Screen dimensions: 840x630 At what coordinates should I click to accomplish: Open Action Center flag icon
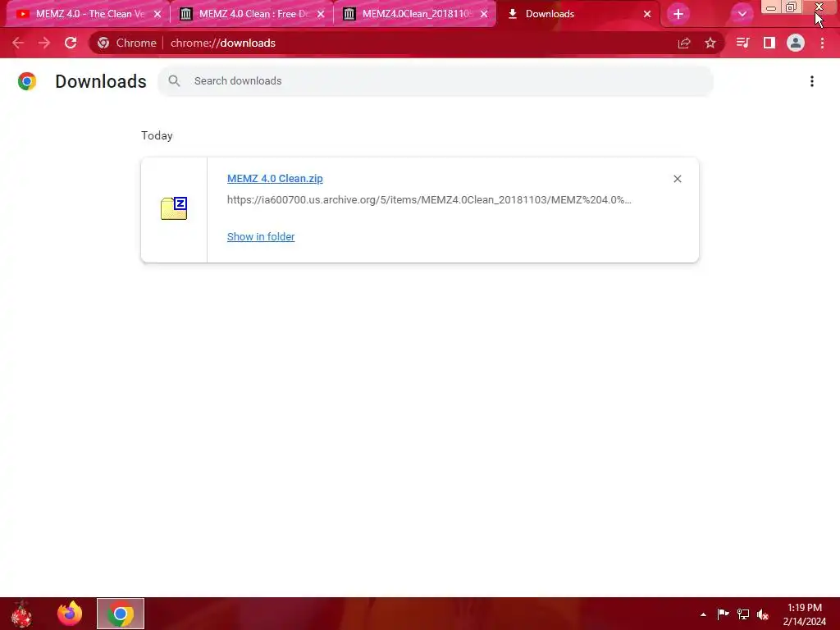pyautogui.click(x=723, y=614)
